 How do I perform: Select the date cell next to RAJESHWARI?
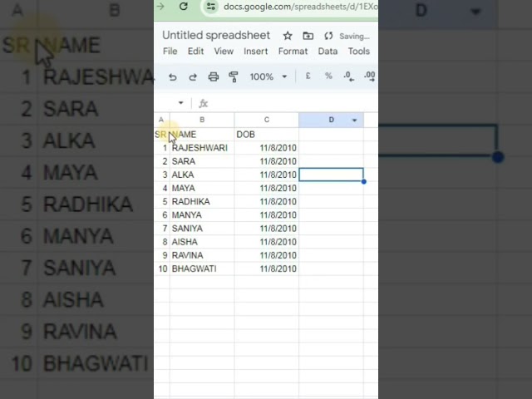(x=266, y=148)
